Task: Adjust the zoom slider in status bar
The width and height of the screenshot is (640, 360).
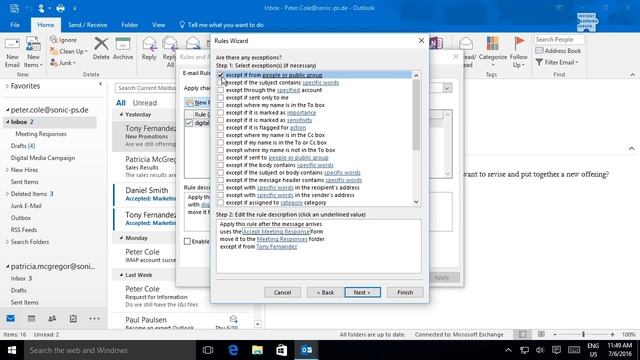Action: [x=583, y=334]
